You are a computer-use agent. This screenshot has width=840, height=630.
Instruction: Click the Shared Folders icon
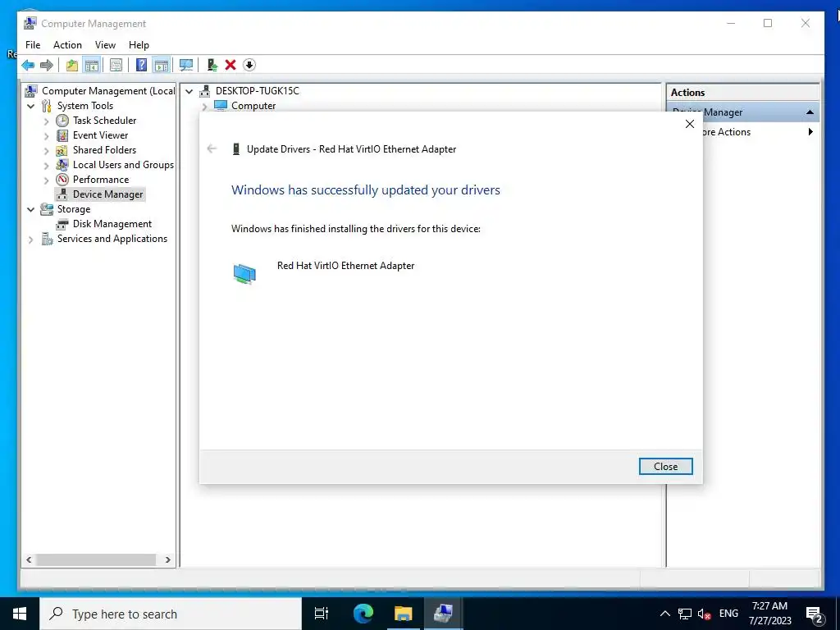coord(62,151)
